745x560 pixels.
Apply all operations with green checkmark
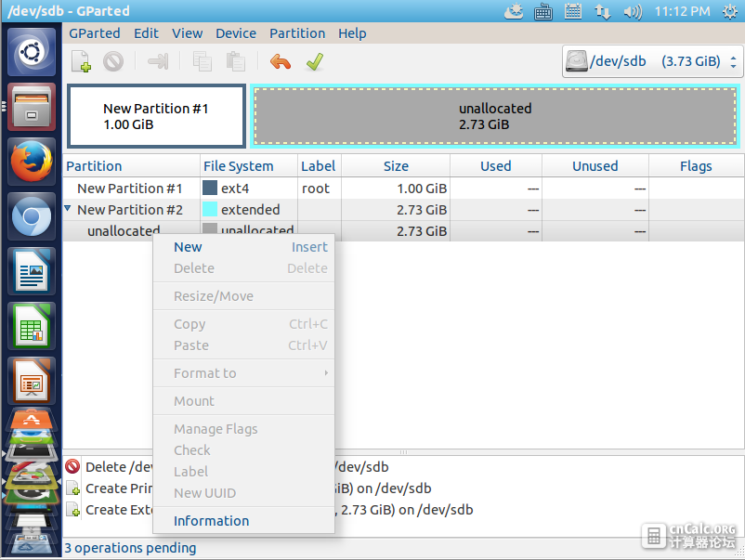point(315,61)
